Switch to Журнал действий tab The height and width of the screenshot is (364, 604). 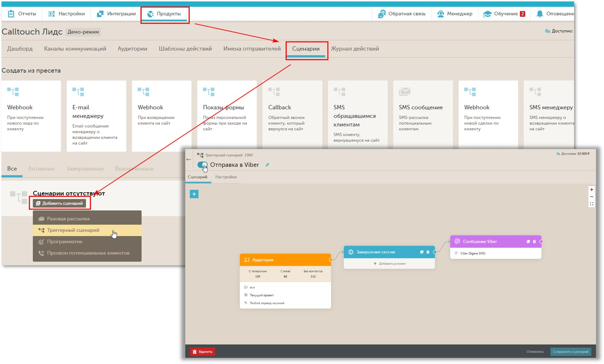click(355, 49)
